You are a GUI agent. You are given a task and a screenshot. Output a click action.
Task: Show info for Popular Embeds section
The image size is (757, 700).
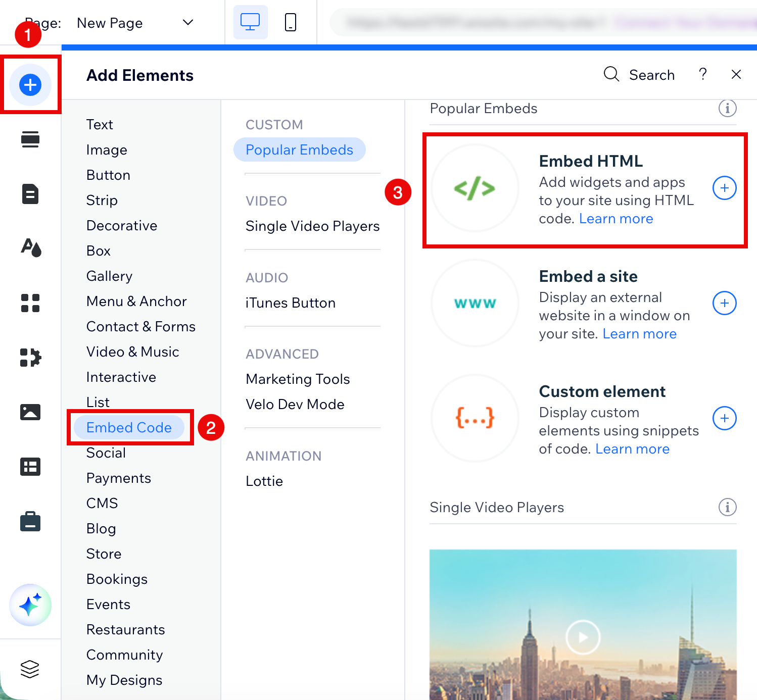pyautogui.click(x=727, y=108)
